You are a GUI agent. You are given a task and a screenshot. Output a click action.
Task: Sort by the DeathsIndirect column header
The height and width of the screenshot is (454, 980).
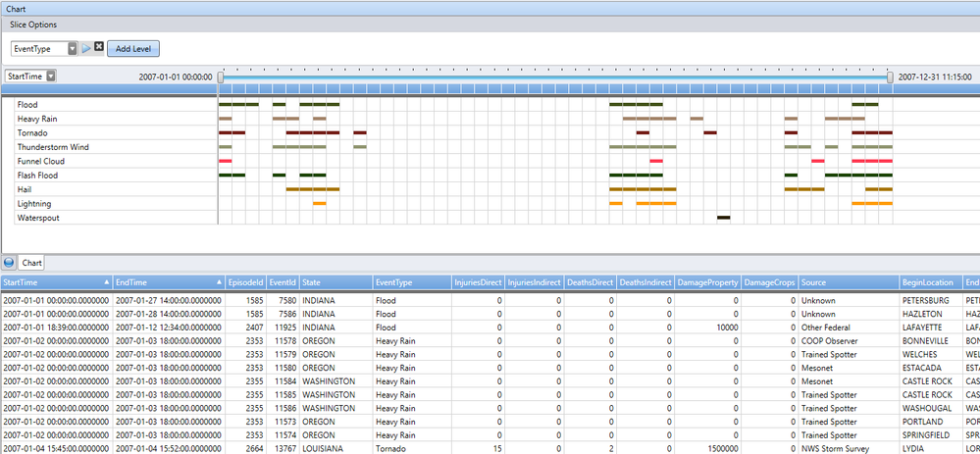[645, 282]
